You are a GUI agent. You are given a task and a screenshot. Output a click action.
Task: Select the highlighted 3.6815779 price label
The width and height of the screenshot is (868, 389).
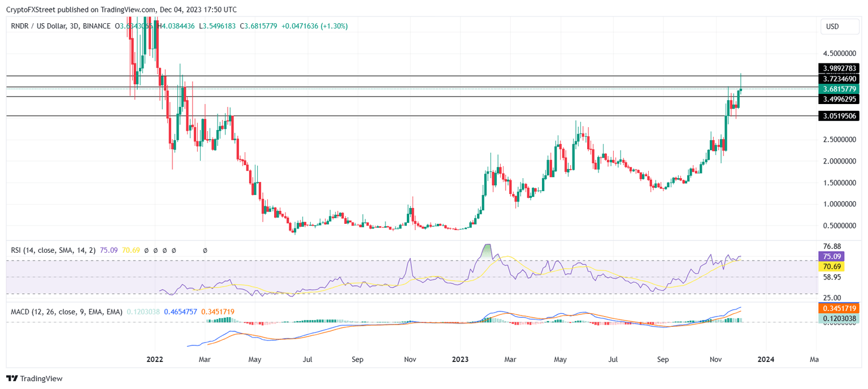click(840, 89)
